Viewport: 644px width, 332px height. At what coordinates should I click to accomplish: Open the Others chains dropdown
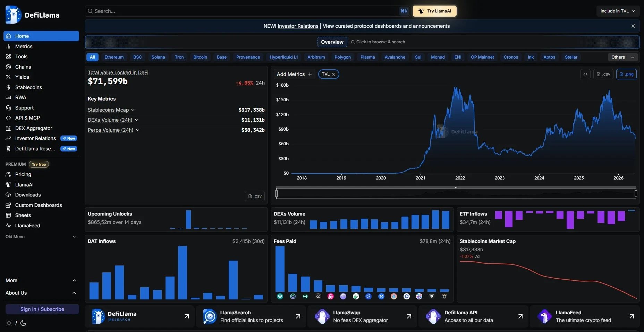tap(623, 57)
